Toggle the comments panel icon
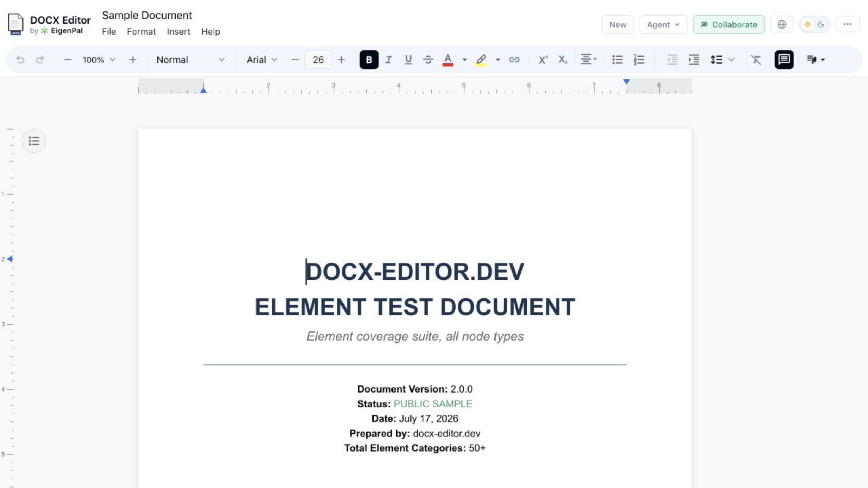This screenshot has height=488, width=868. pos(784,60)
